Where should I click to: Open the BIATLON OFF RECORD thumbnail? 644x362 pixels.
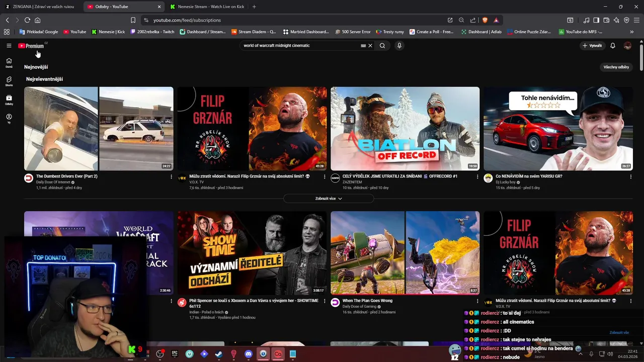(405, 129)
